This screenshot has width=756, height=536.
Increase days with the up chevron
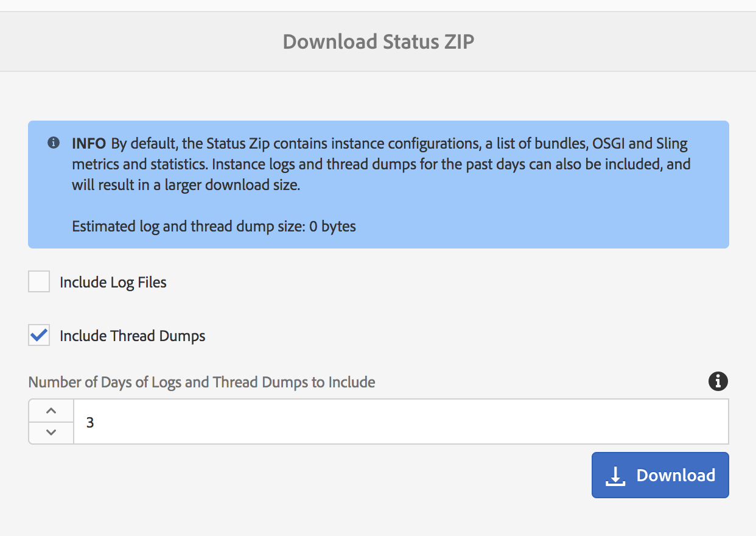pyautogui.click(x=51, y=411)
